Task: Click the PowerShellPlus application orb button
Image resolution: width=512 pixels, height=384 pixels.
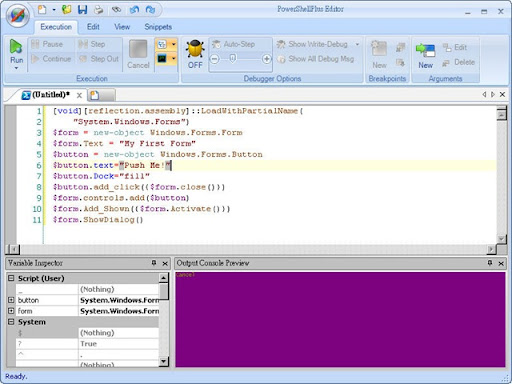Action: click(x=18, y=16)
